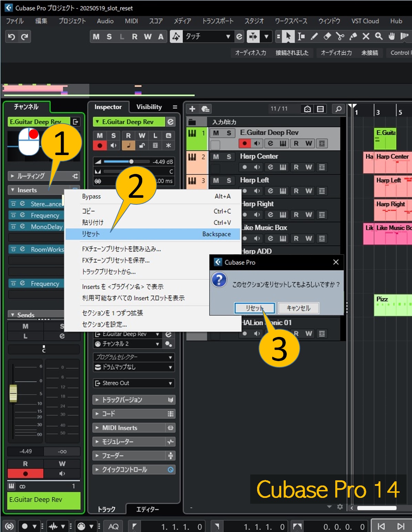
Task: Toggle Monitor on the Harp Left track
Action: [257, 191]
